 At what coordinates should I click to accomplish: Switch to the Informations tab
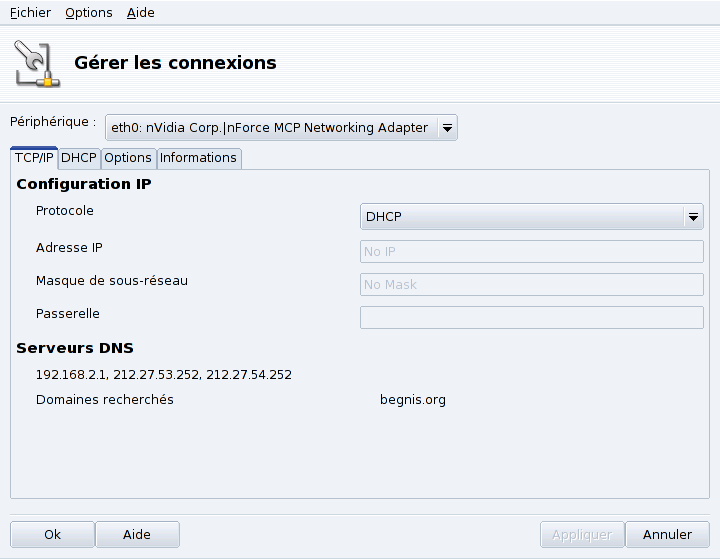coord(198,158)
